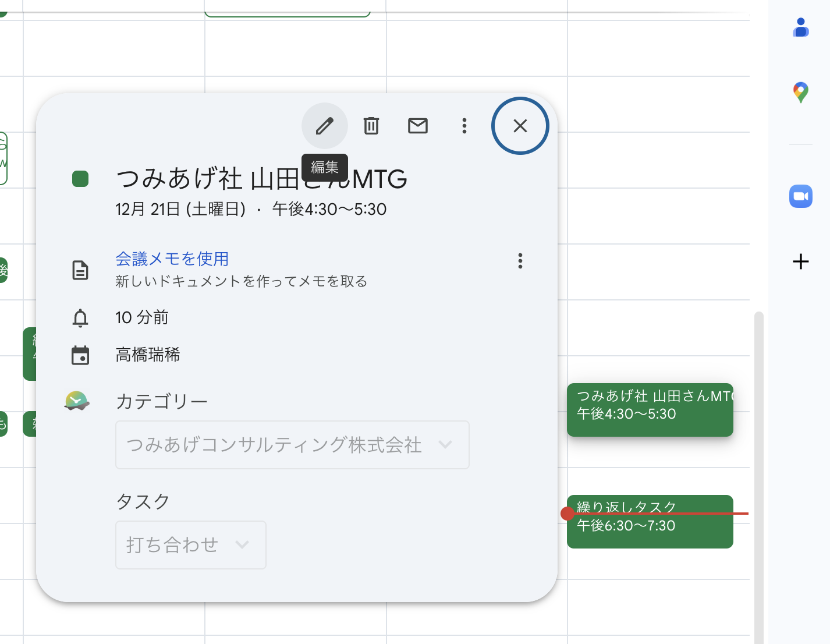Click the reminder bell icon

[x=80, y=318]
